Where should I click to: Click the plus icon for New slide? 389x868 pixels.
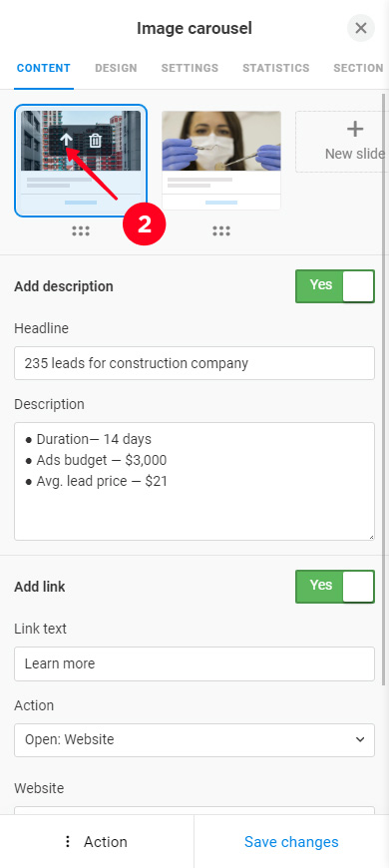click(x=355, y=130)
